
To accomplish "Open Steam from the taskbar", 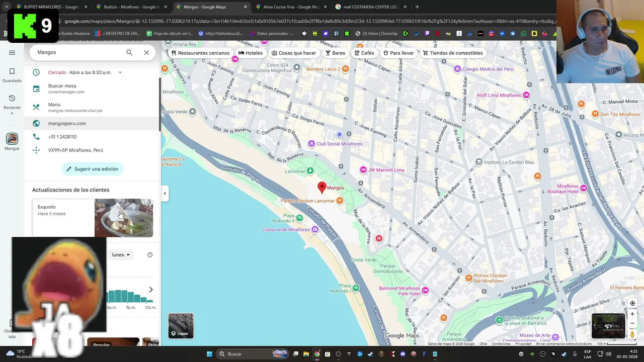I will (371, 354).
